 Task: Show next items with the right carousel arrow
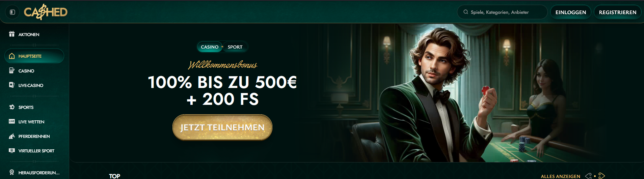[601, 176]
